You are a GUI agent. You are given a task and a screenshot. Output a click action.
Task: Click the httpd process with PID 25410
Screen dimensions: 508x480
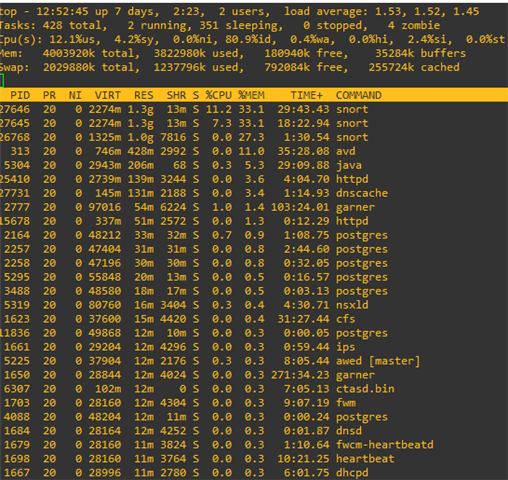[x=254, y=179]
